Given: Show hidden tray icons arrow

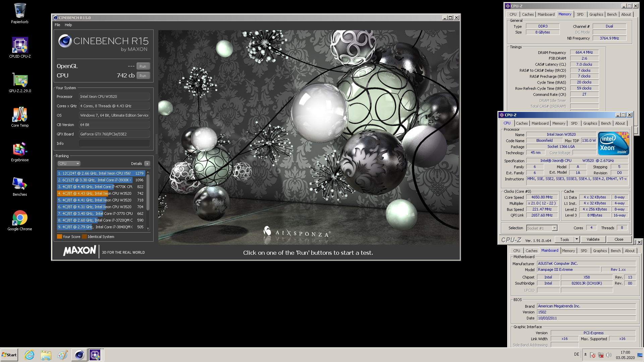Looking at the screenshot, I should point(585,355).
